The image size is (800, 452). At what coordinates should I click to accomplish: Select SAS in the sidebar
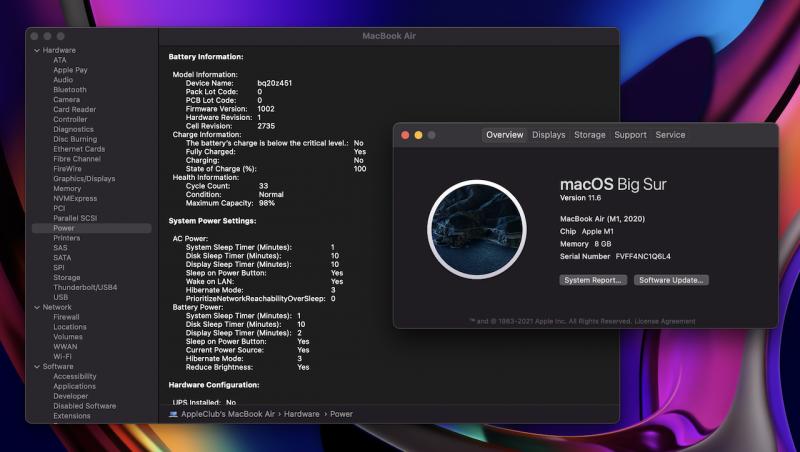click(60, 248)
